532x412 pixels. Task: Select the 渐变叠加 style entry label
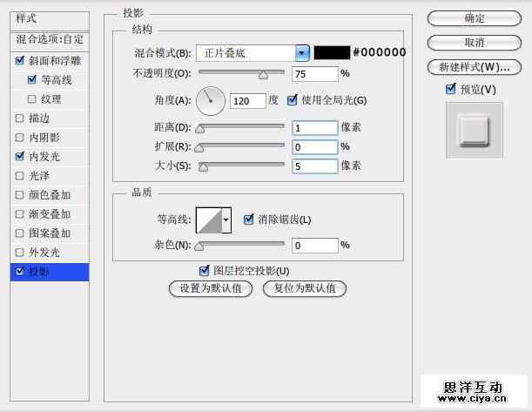[x=50, y=213]
